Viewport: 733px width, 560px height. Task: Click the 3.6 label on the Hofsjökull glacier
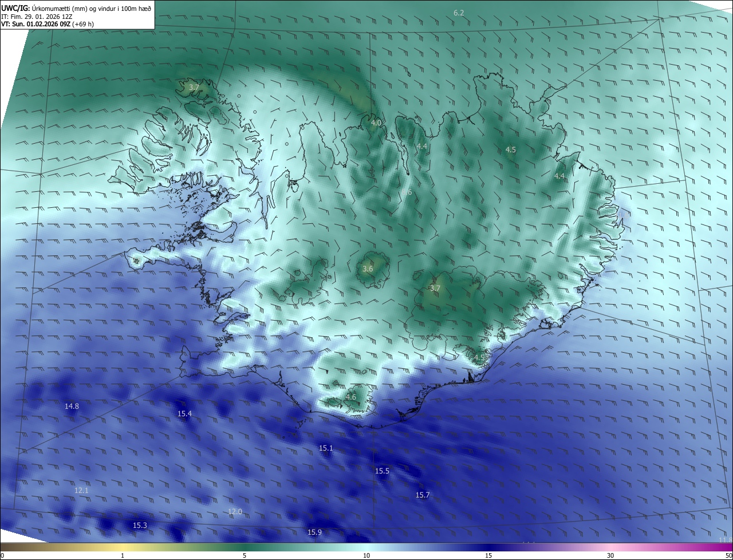click(x=368, y=269)
